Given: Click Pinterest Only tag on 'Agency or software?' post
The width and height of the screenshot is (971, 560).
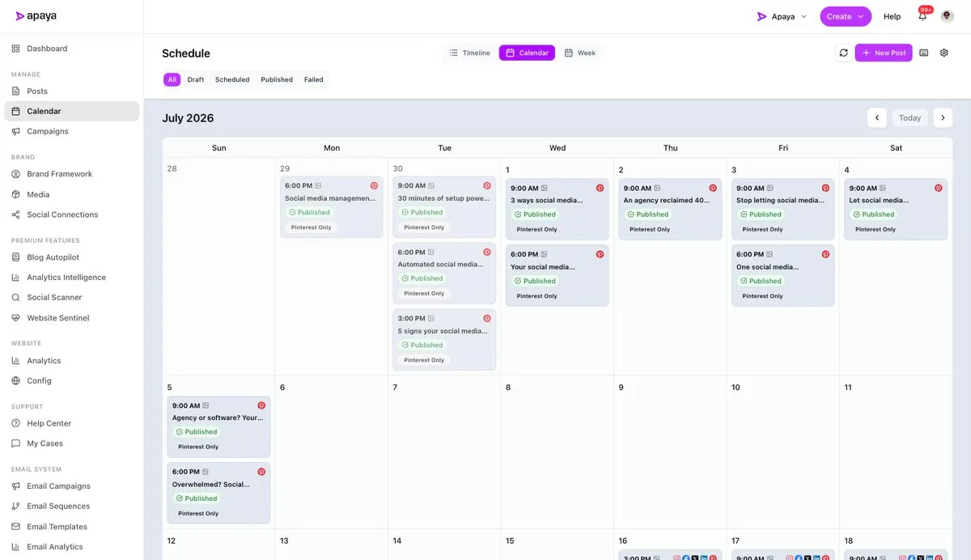Looking at the screenshot, I should (198, 447).
